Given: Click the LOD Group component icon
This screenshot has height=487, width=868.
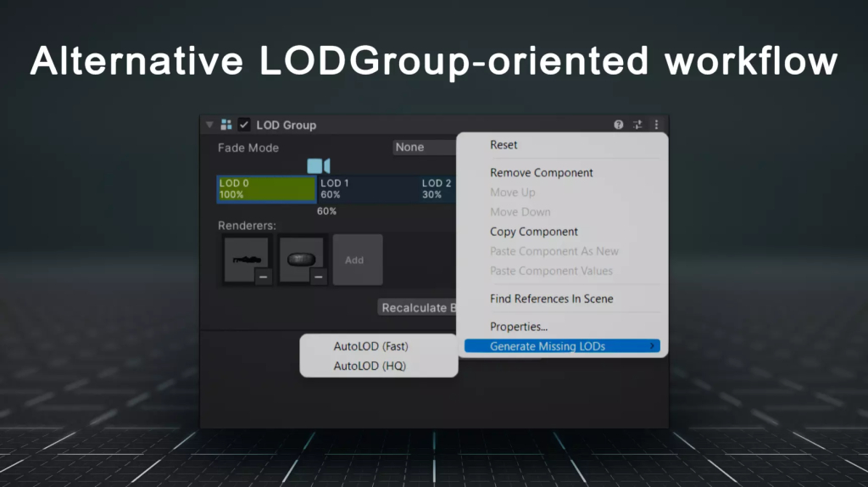Looking at the screenshot, I should click(x=226, y=125).
